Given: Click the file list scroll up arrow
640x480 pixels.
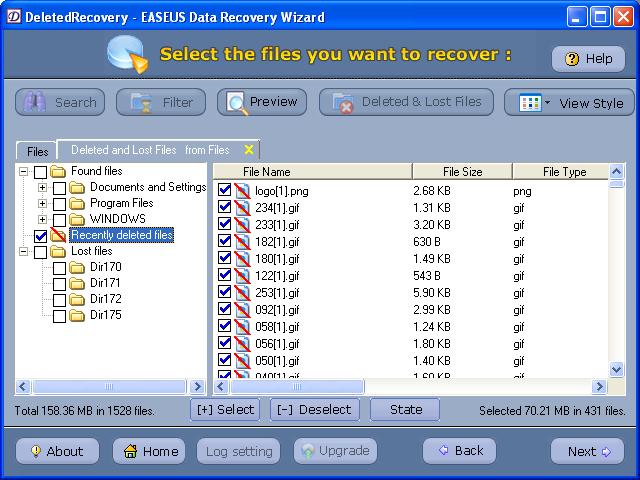Looking at the screenshot, I should 616,171.
